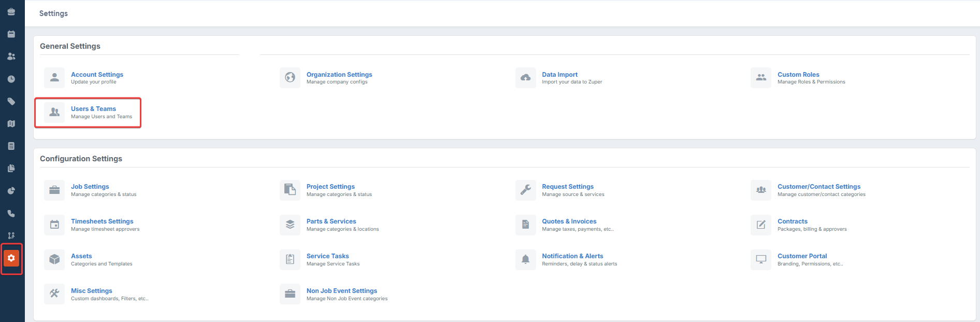The height and width of the screenshot is (322, 980).
Task: Click the Notification & Alerts bell icon
Action: pos(525,259)
